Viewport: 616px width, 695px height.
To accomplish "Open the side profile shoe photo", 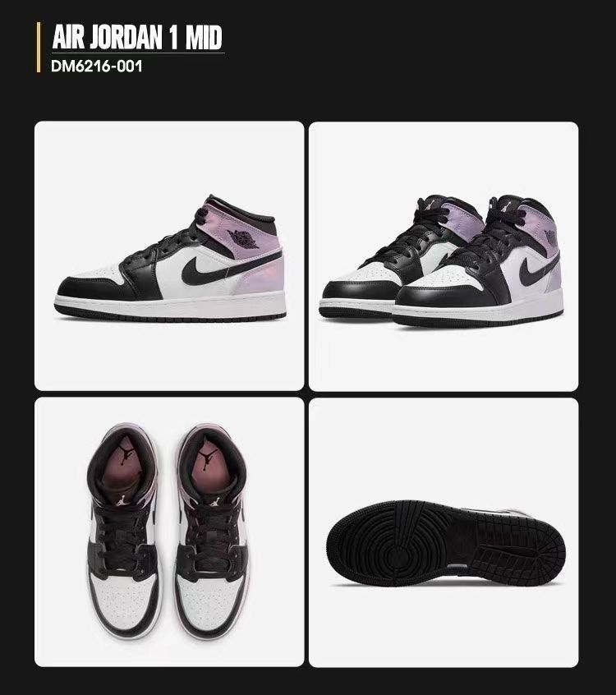I will (x=169, y=255).
